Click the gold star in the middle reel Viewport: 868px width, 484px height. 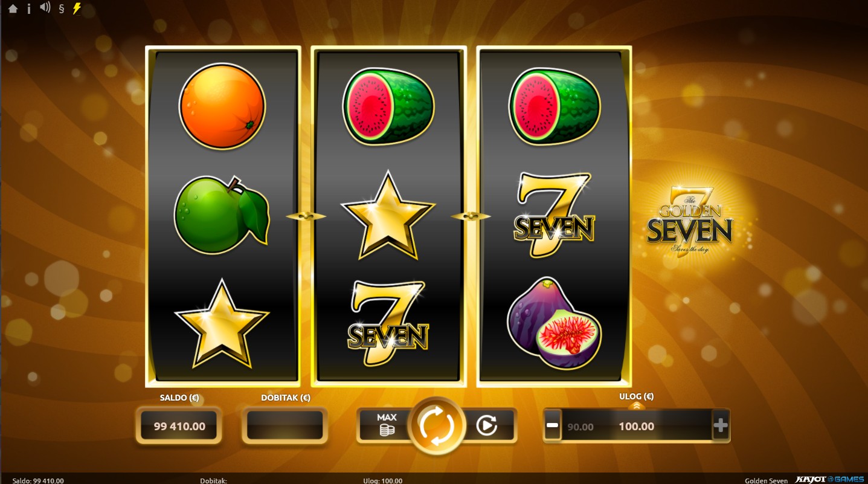[388, 216]
